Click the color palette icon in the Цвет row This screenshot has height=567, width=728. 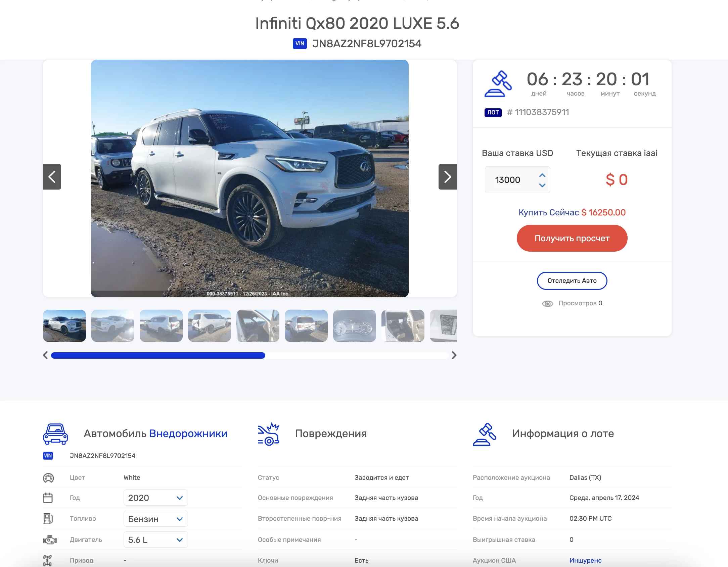48,478
